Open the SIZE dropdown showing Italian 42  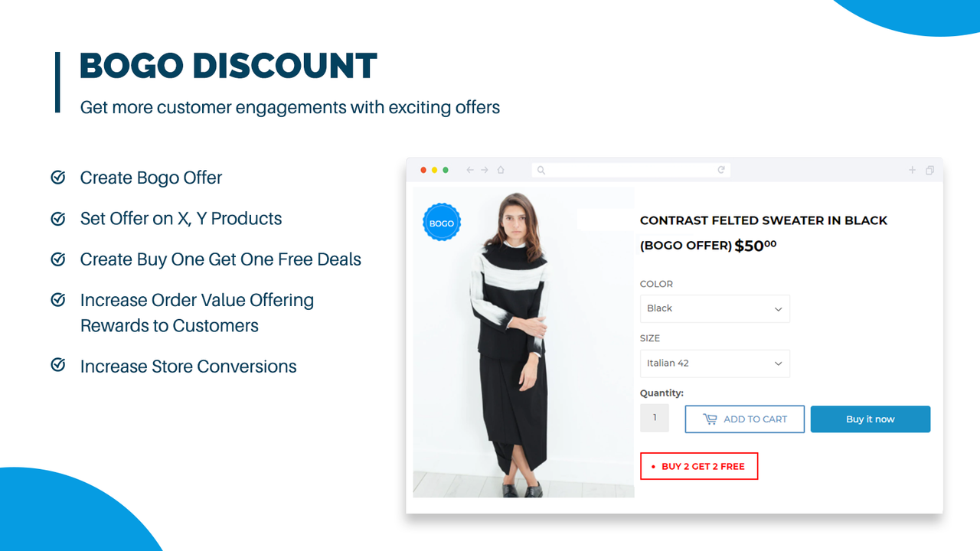(x=714, y=364)
